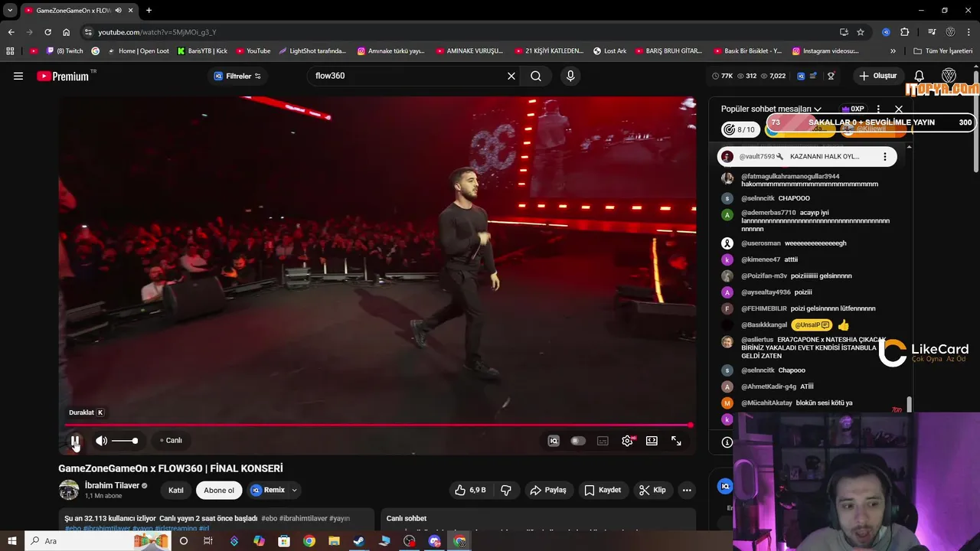Adjust the video volume slider
980x551 pixels.
tap(125, 441)
